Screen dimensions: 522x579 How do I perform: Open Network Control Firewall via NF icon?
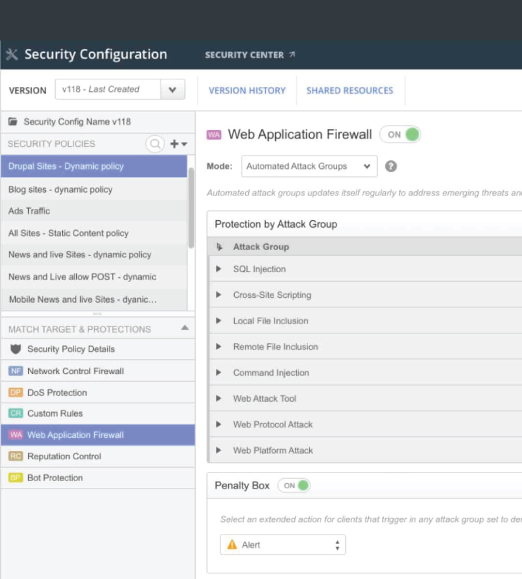16,371
